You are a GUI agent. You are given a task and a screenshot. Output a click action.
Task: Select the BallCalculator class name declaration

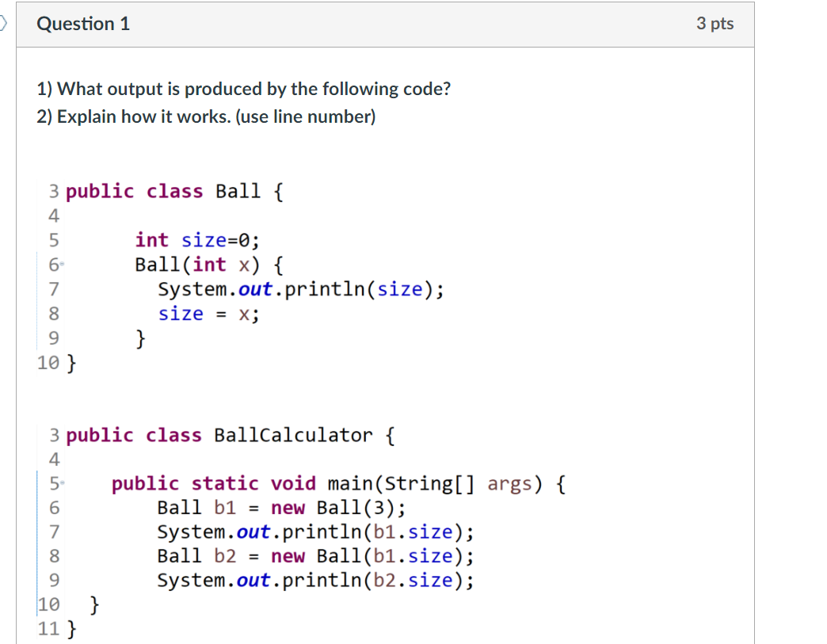pyautogui.click(x=291, y=434)
